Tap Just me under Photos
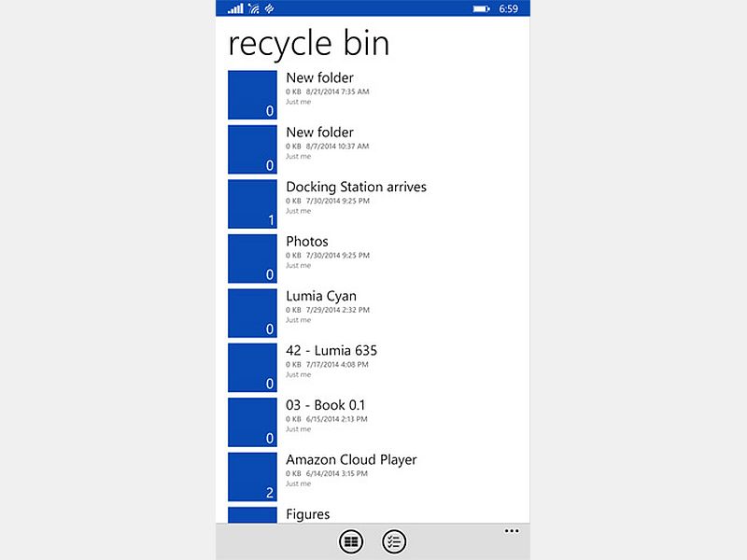747x560 pixels. click(298, 265)
